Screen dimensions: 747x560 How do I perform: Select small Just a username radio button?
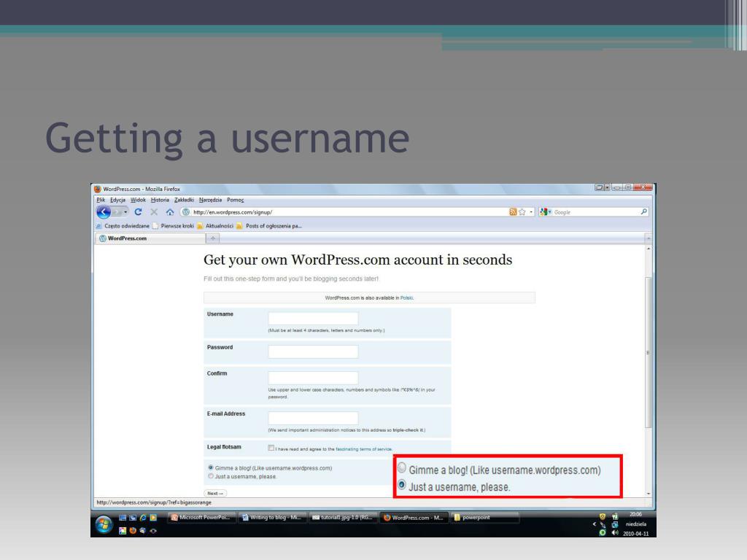point(211,476)
